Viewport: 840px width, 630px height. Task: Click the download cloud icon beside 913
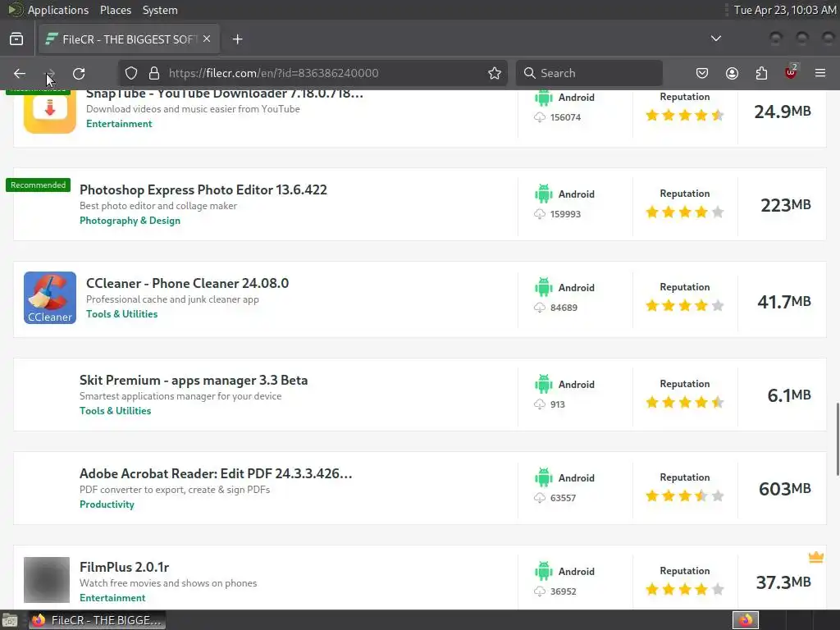(540, 404)
